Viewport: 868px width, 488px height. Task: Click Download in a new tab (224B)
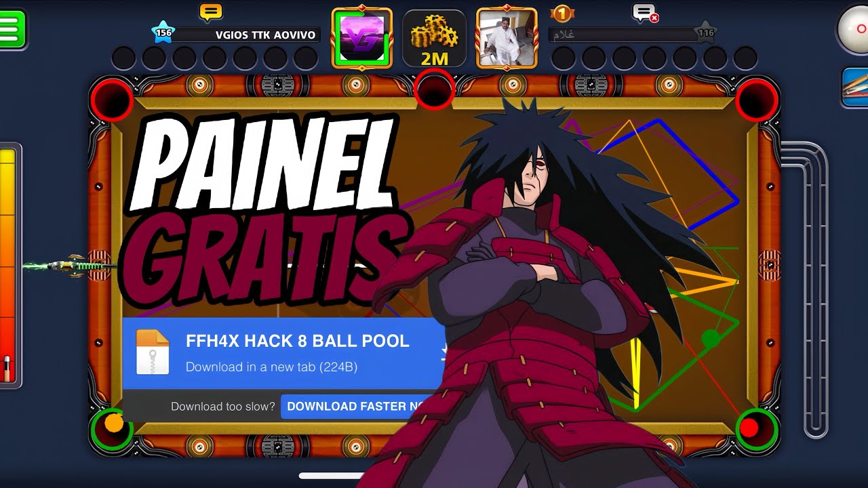(x=271, y=367)
